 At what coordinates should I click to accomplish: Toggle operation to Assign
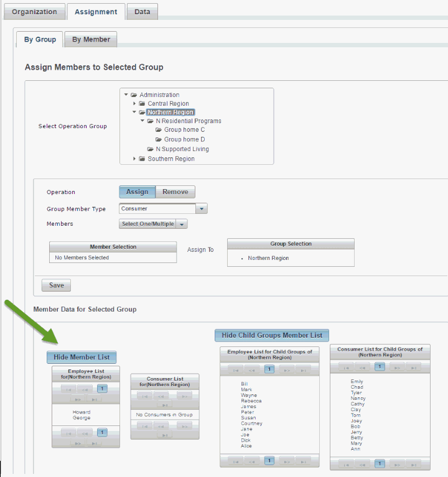click(x=137, y=192)
